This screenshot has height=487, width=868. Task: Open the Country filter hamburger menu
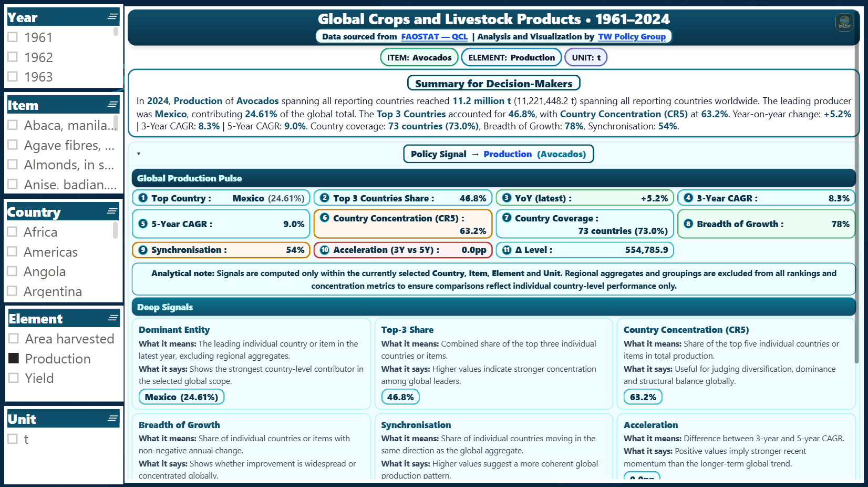point(112,211)
